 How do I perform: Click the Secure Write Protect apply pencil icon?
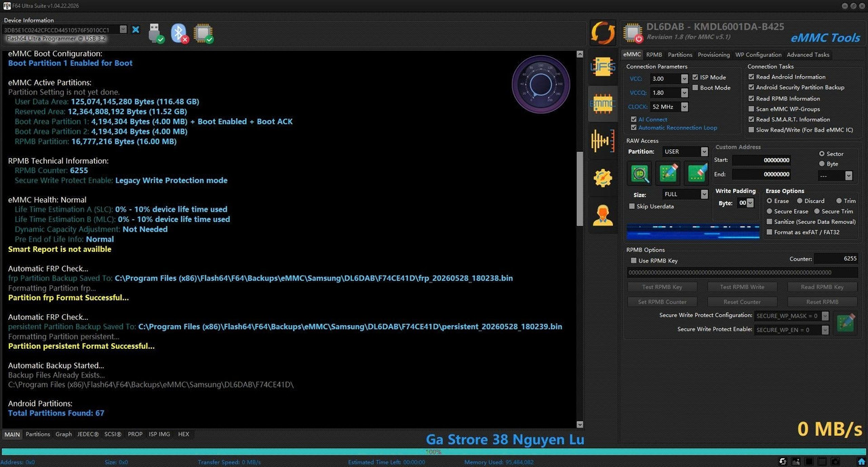[x=846, y=322]
